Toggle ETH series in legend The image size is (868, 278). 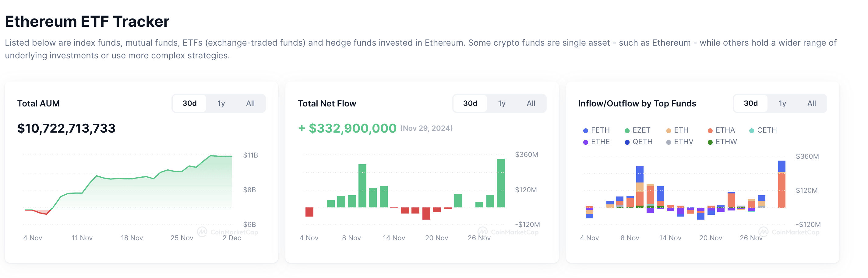coord(677,130)
